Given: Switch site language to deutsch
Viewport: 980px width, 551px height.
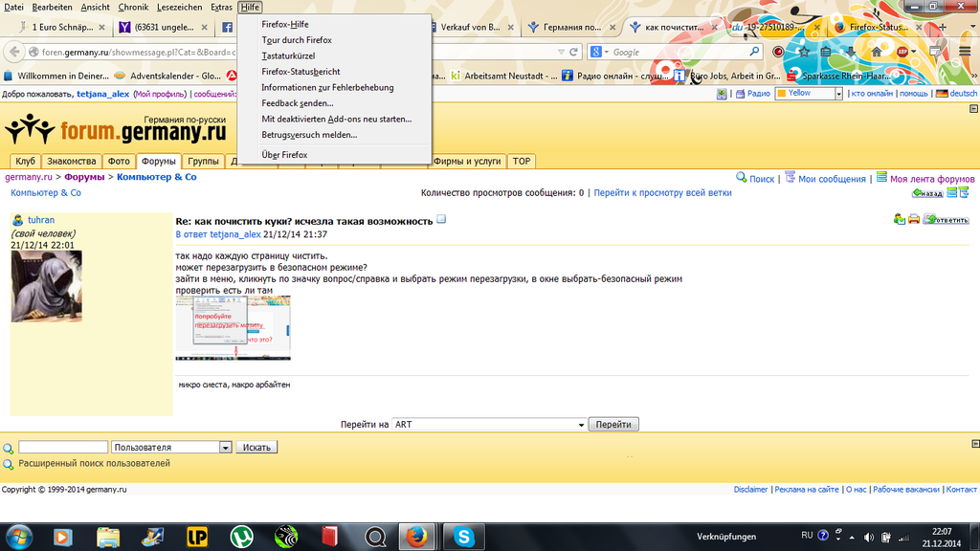Looking at the screenshot, I should tap(963, 93).
